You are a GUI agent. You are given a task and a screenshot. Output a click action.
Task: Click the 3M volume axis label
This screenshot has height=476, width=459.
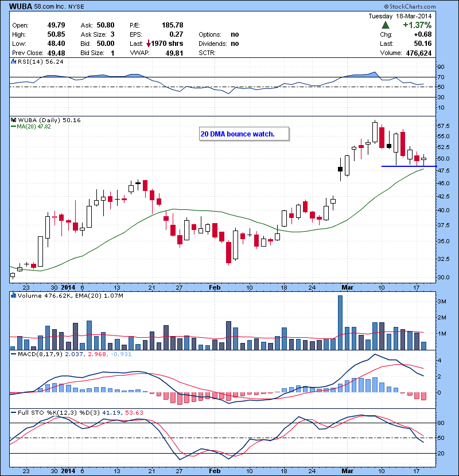pyautogui.click(x=442, y=302)
